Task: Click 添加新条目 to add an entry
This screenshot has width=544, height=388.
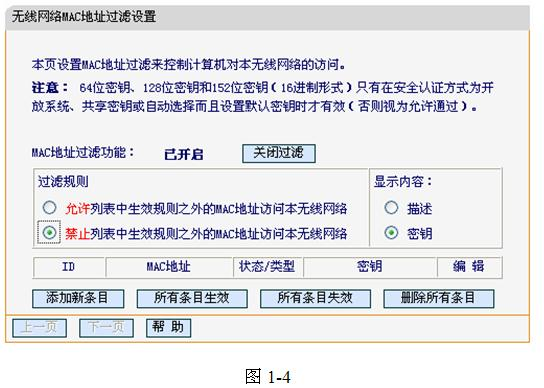Action: [78, 298]
